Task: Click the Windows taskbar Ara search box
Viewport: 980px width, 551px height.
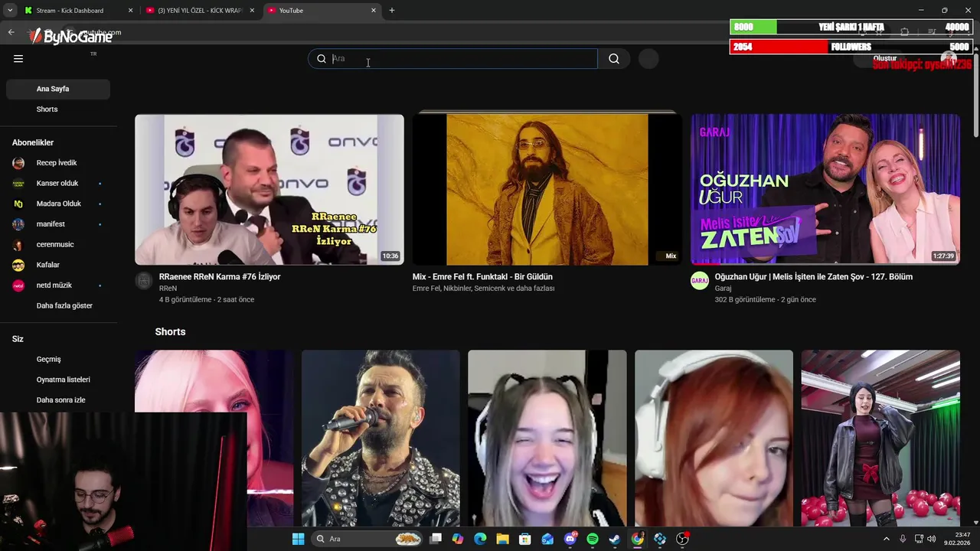Action: 369,539
